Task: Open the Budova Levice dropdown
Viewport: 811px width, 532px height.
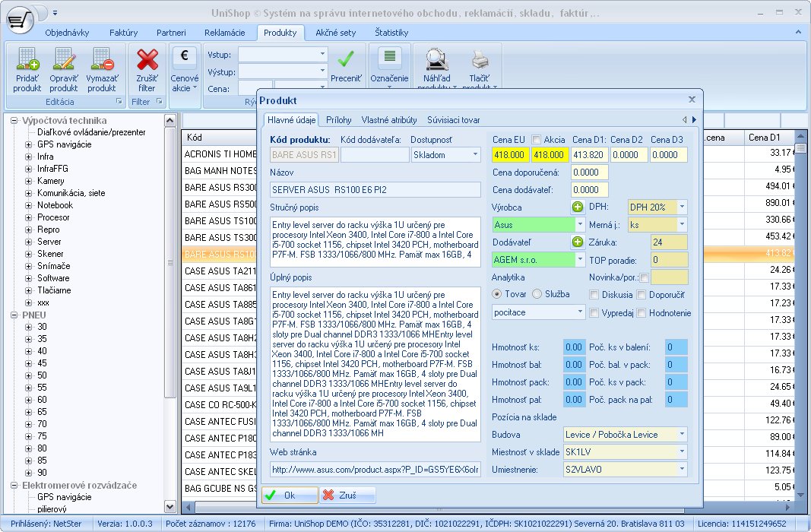Action: (x=683, y=434)
